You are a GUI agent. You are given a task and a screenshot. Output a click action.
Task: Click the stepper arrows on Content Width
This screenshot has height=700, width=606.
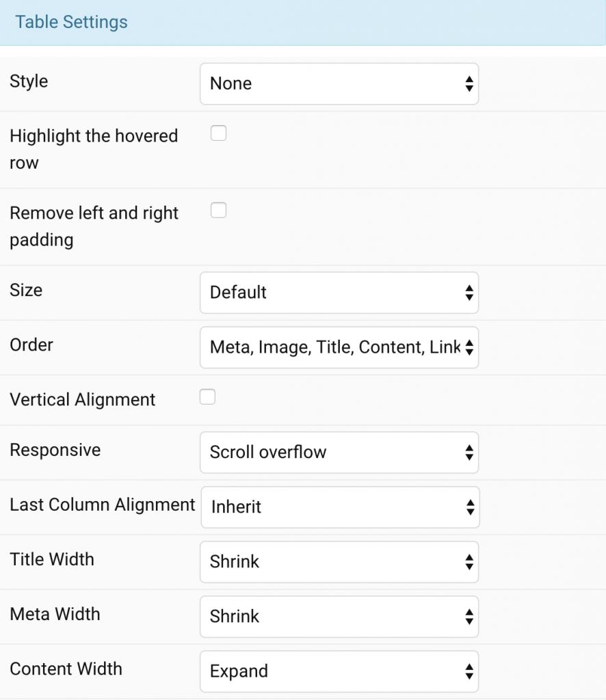coord(469,671)
